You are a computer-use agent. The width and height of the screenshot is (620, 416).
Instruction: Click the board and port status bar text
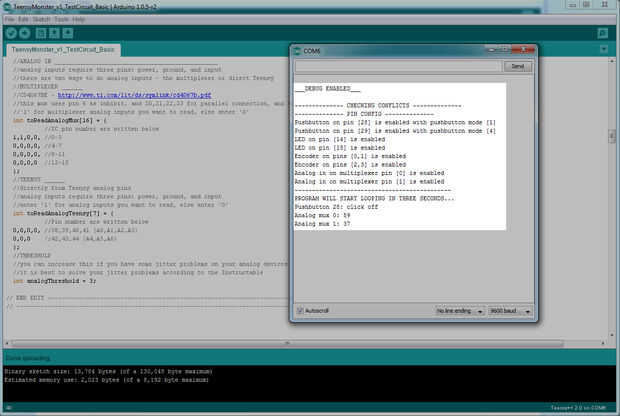click(578, 407)
